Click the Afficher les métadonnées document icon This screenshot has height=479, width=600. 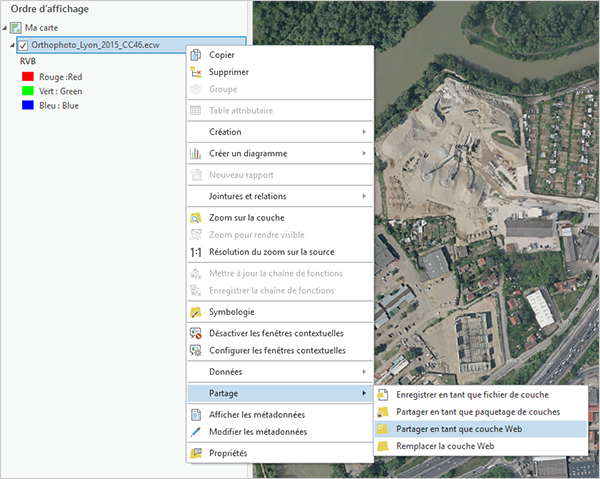tap(196, 414)
